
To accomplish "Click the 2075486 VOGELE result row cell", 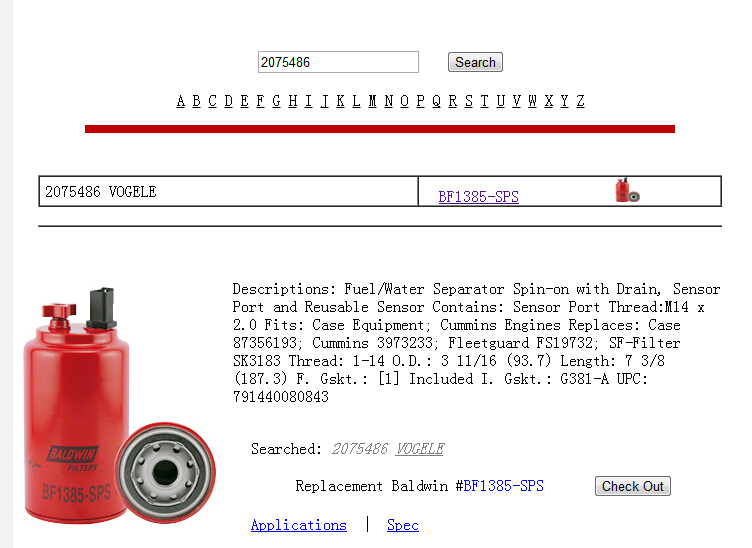I will [228, 192].
